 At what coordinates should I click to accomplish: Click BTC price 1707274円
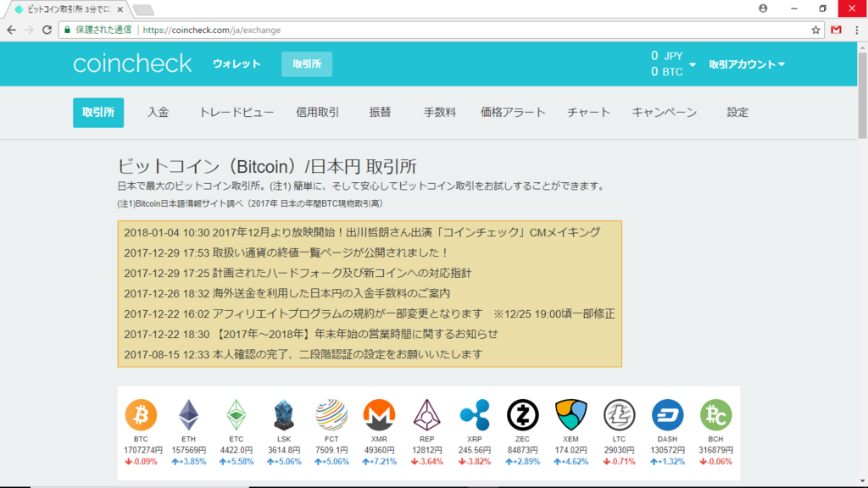pyautogui.click(x=142, y=451)
